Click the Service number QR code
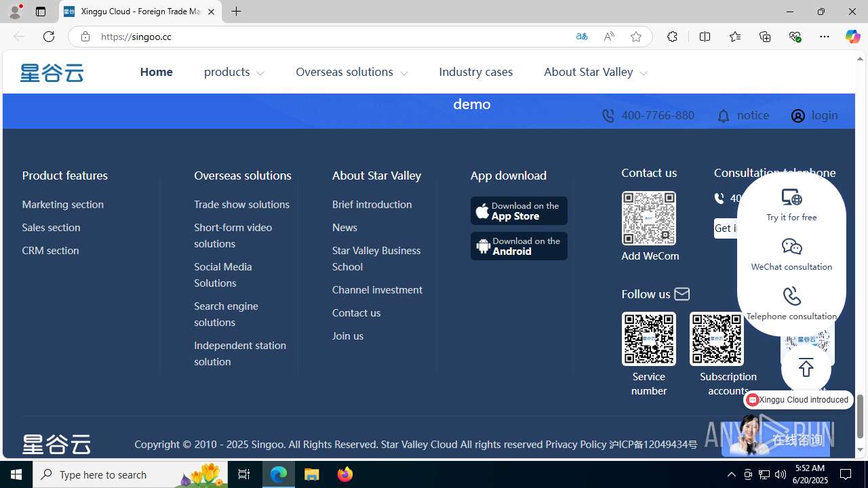The image size is (868, 488). coord(649,339)
